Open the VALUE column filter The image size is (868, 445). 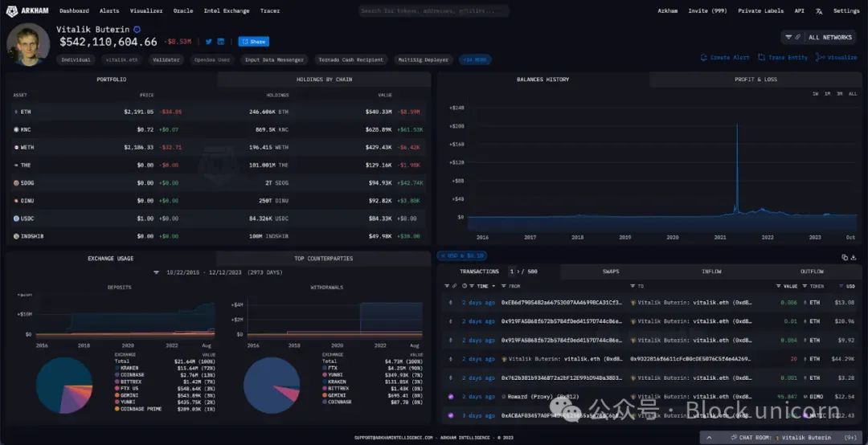click(779, 286)
